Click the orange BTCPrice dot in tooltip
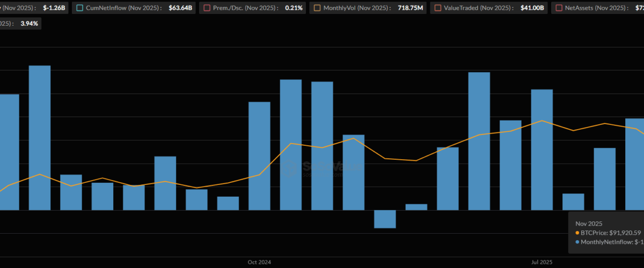 point(577,233)
